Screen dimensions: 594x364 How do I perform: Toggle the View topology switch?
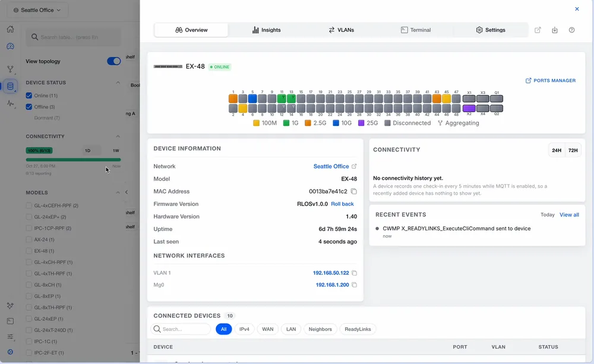pyautogui.click(x=113, y=61)
